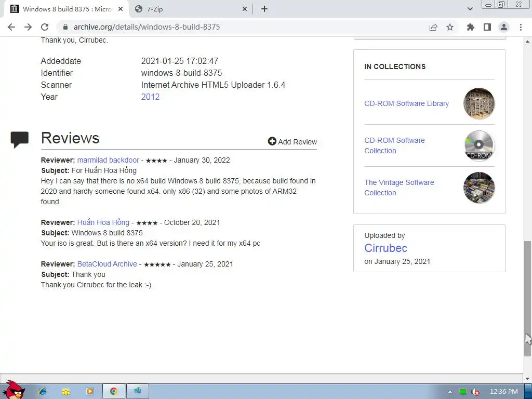532x399 pixels.
Task: Click Vintage Software Collection thumbnail
Action: [478, 188]
